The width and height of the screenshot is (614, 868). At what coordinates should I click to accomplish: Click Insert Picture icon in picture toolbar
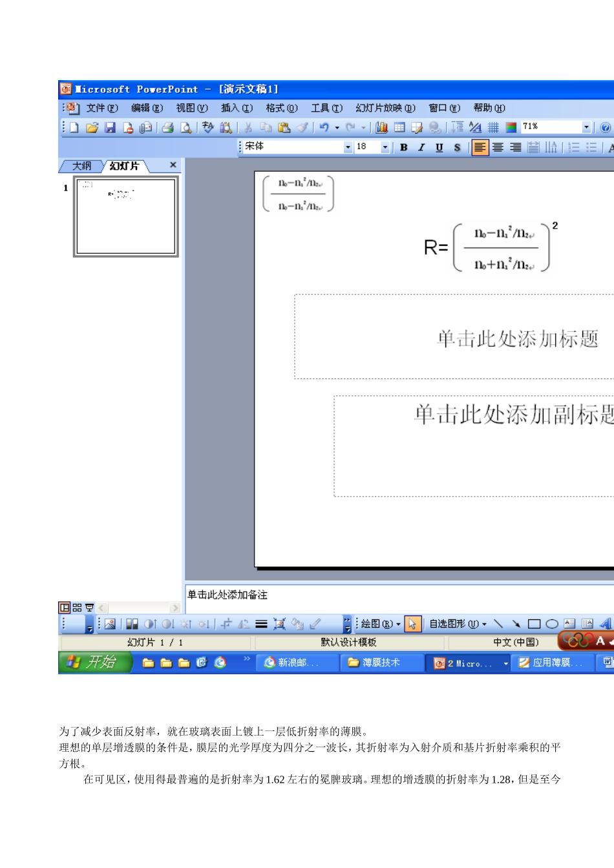click(x=110, y=624)
